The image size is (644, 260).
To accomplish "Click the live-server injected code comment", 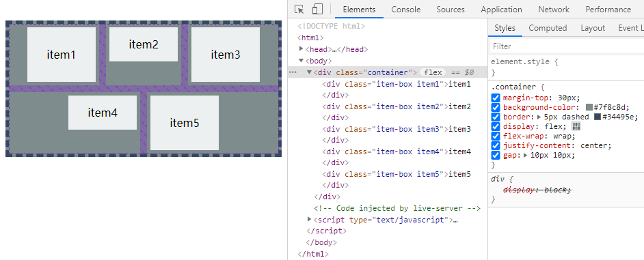I will [x=397, y=208].
